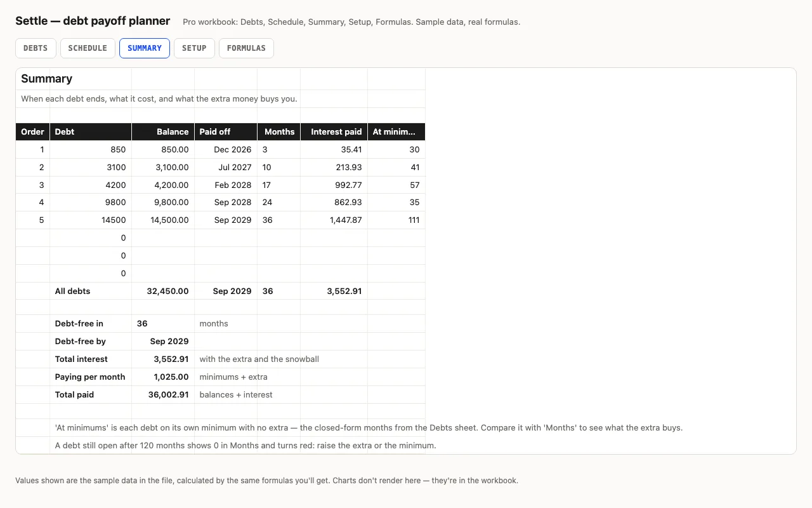This screenshot has height=508, width=812.
Task: Select the 'Feb 2028' paid off cell
Action: 226,185
